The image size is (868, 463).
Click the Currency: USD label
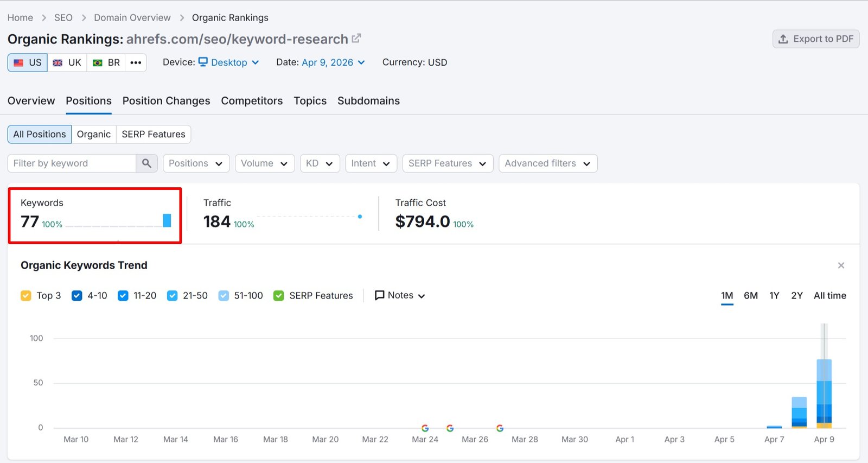[415, 62]
